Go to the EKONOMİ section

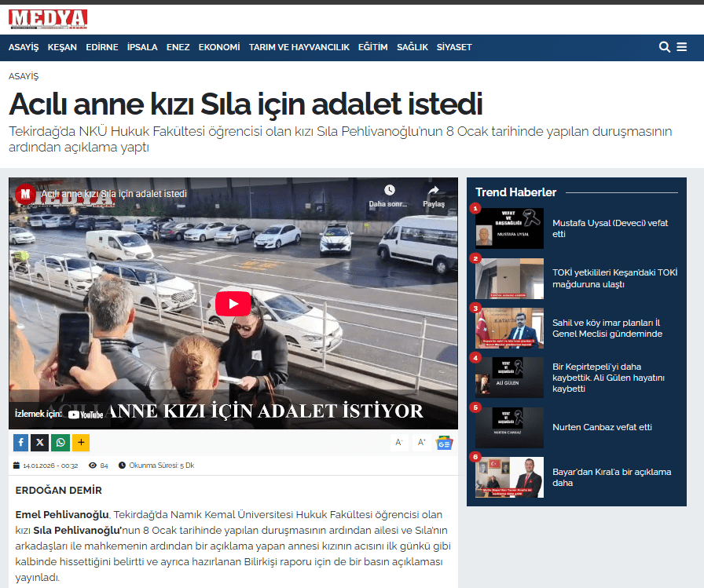click(x=219, y=47)
